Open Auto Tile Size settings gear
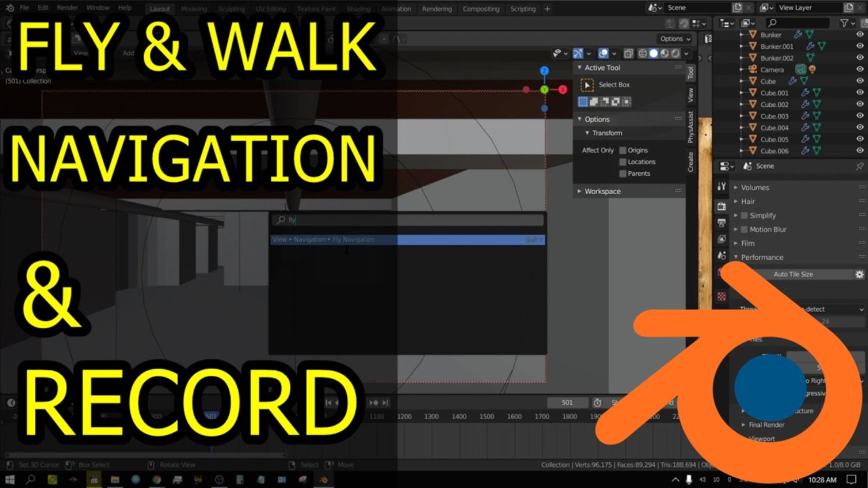Screen dimensions: 868x488 coord(859,274)
